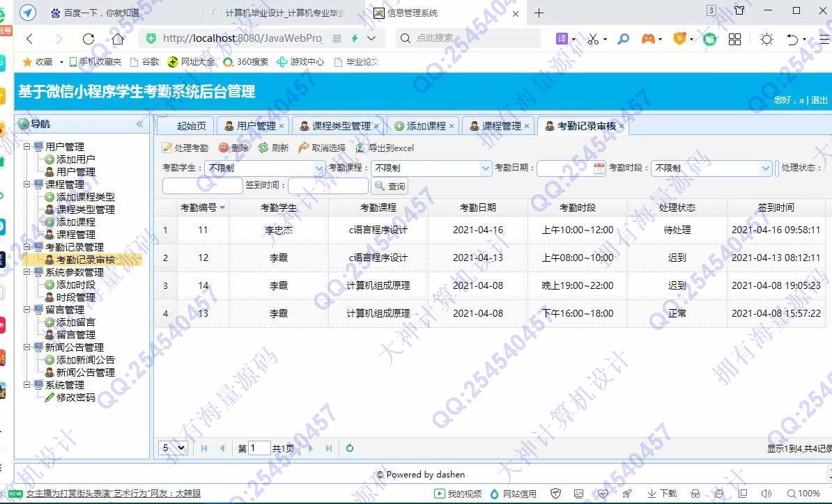The width and height of the screenshot is (832, 504).
Task: Export records via 导出到excel
Action: pos(385,148)
